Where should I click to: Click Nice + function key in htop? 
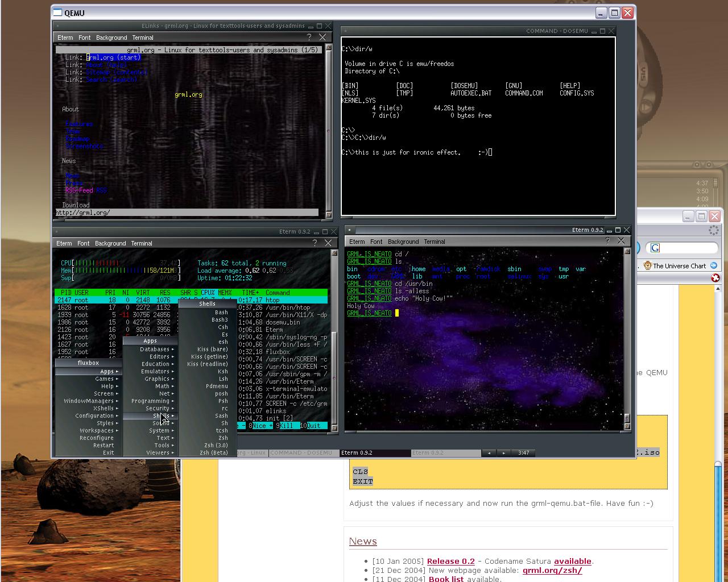tap(260, 426)
